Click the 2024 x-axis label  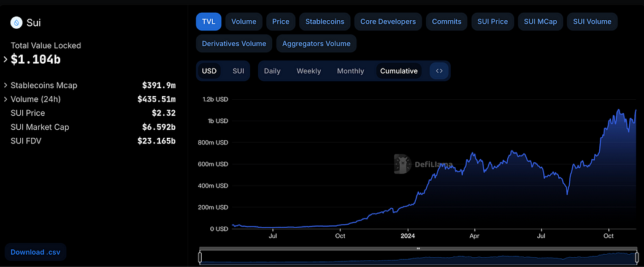click(x=408, y=236)
